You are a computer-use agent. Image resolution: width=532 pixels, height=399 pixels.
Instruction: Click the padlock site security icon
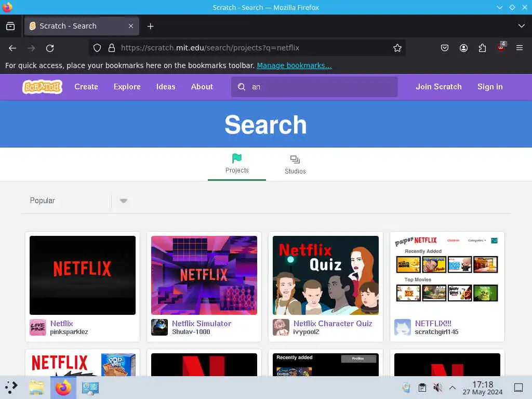point(112,48)
